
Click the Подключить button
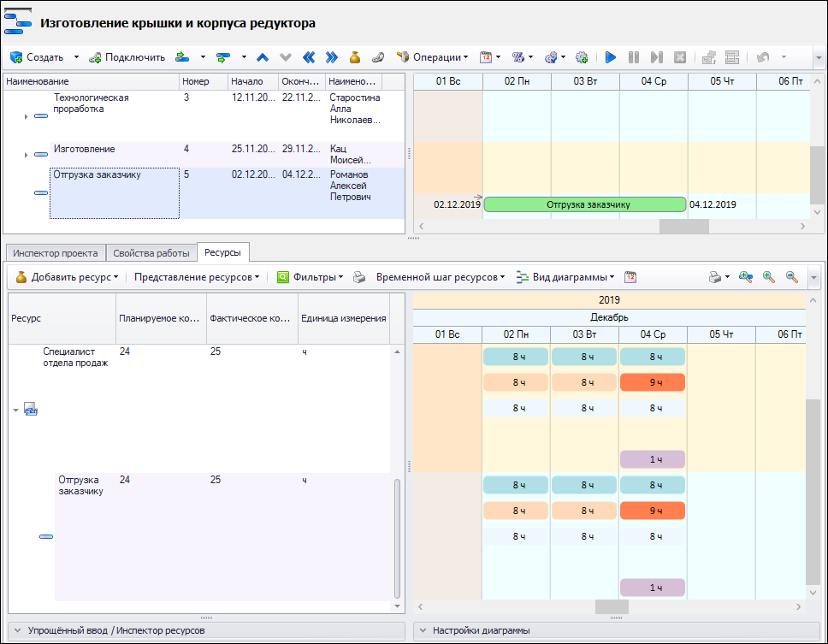tap(127, 57)
